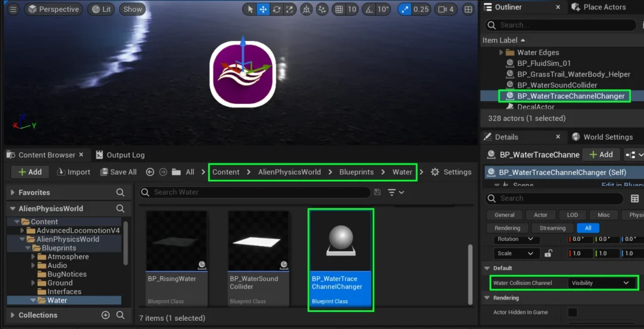Click the Streaming filter button in Details

552,228
